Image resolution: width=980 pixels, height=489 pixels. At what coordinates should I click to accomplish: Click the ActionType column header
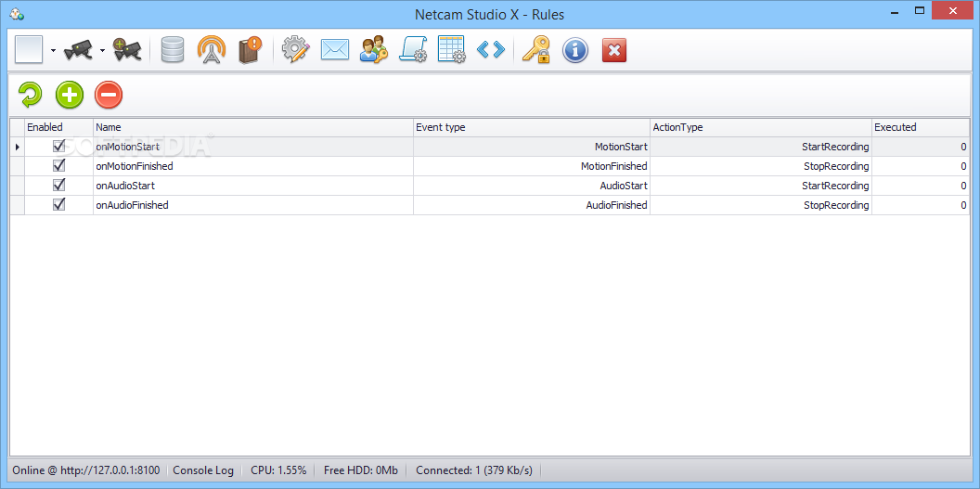click(761, 127)
